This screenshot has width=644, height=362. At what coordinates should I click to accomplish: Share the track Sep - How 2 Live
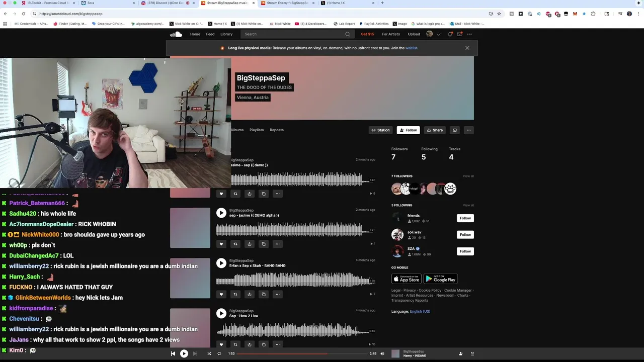249,344
